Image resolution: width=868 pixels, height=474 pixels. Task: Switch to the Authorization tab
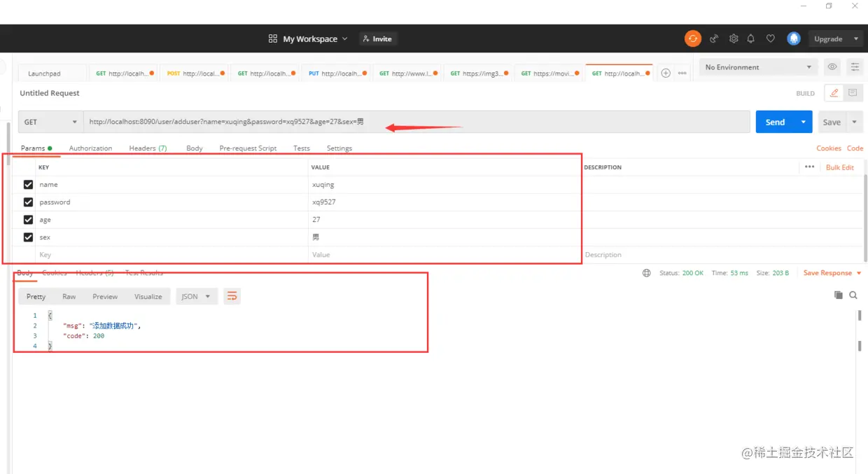point(90,148)
